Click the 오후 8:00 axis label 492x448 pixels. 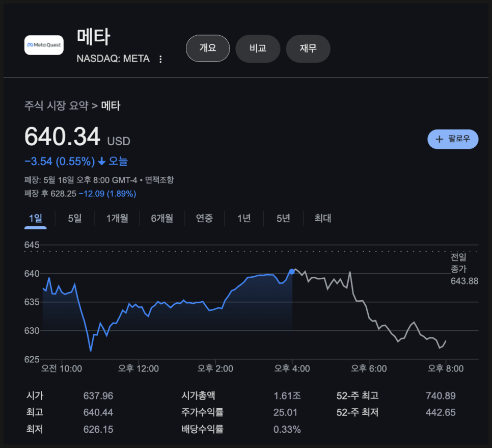point(446,368)
